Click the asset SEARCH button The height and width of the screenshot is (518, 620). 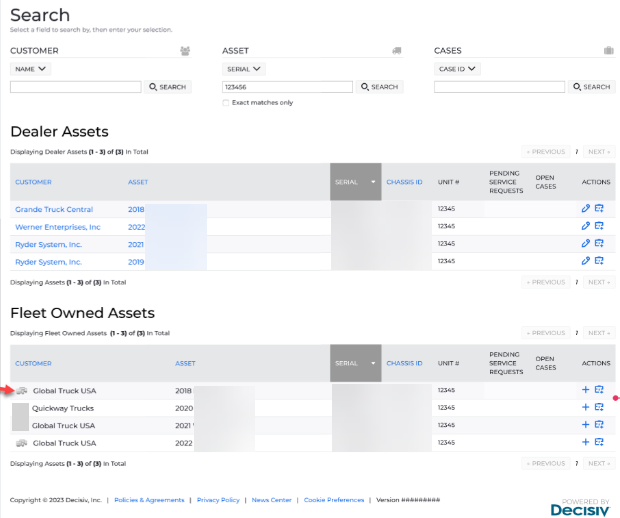pyautogui.click(x=380, y=87)
